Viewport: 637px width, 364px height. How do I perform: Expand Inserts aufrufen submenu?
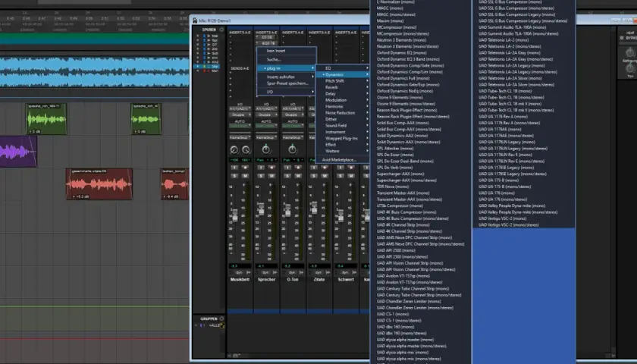pyautogui.click(x=287, y=77)
